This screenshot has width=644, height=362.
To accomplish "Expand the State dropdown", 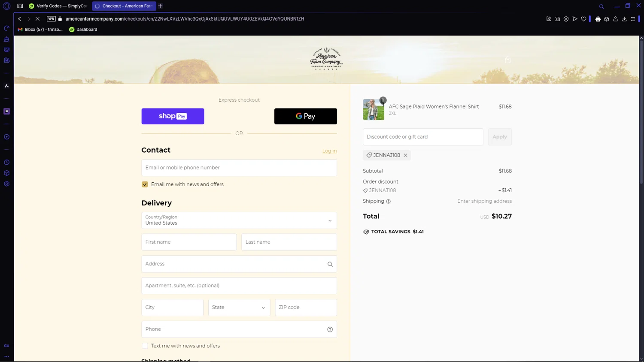I will point(239,308).
